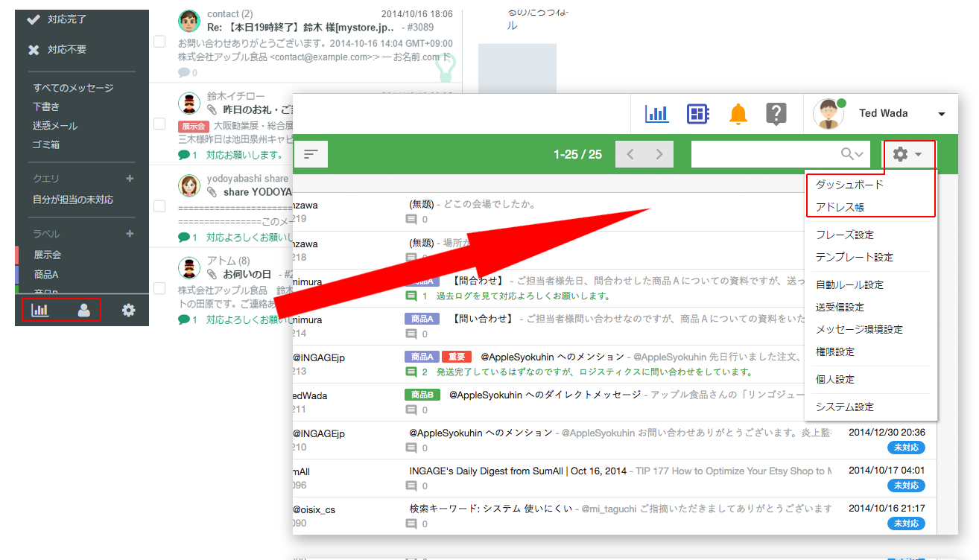This screenshot has height=560, width=979.
Task: Open message 【問い合わせ】 with 商品A tag
Action: click(x=481, y=319)
